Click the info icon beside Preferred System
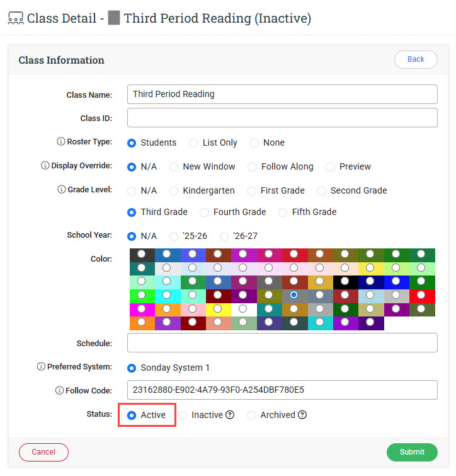Screen dimensions: 456x476 [42, 366]
